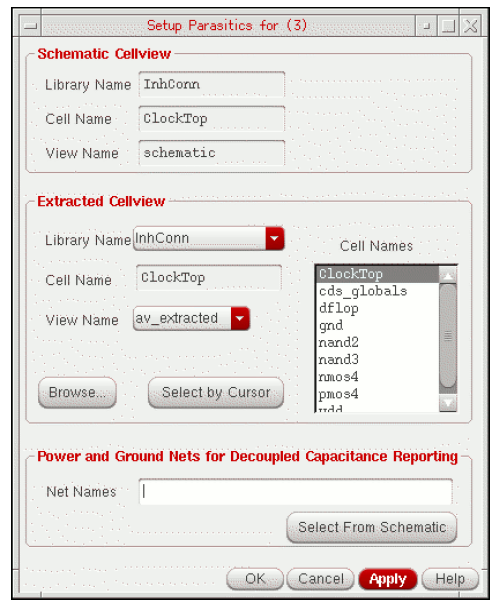Choose dflop from Cell Names list
The image size is (498, 609).
[x=377, y=308]
